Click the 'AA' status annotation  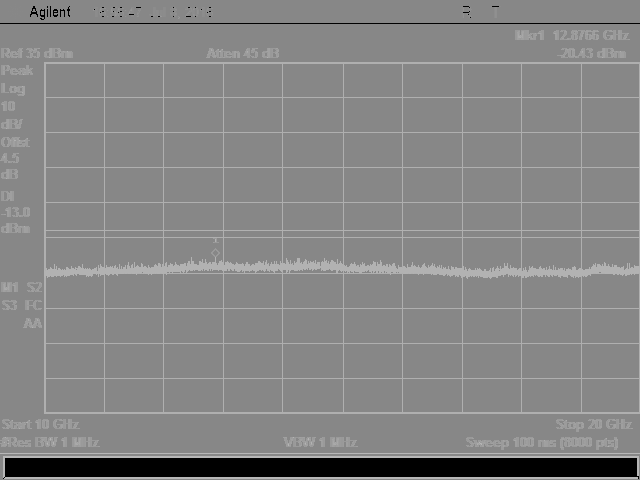pos(33,324)
